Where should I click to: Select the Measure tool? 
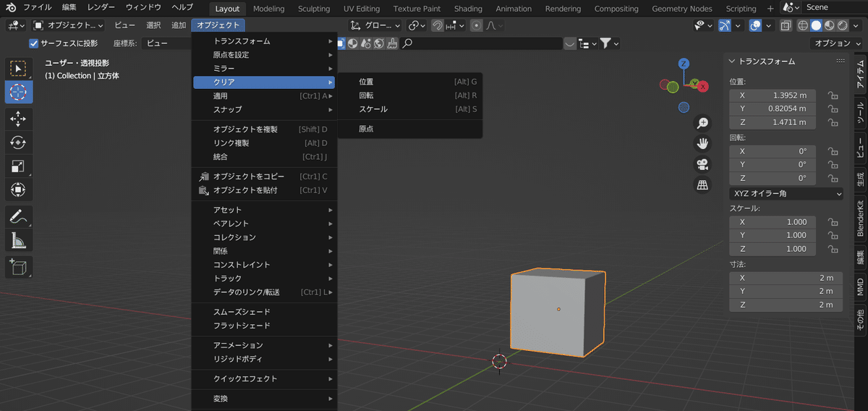tap(19, 240)
